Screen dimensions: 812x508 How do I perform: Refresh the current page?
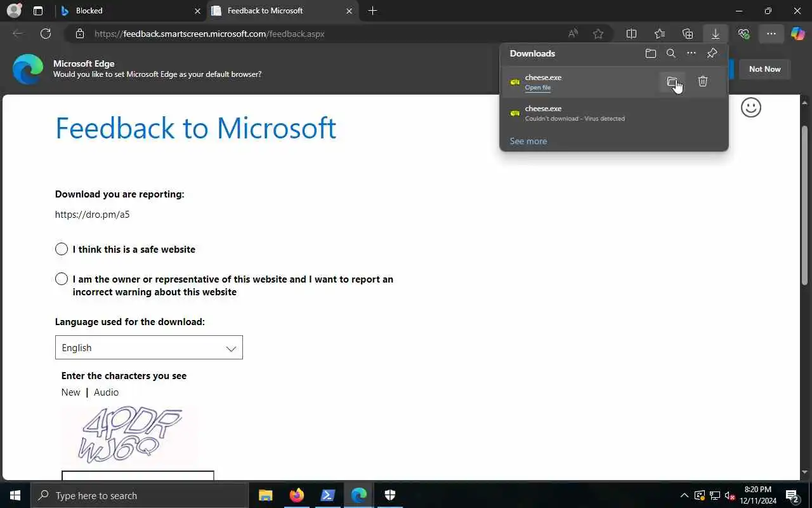coord(46,34)
